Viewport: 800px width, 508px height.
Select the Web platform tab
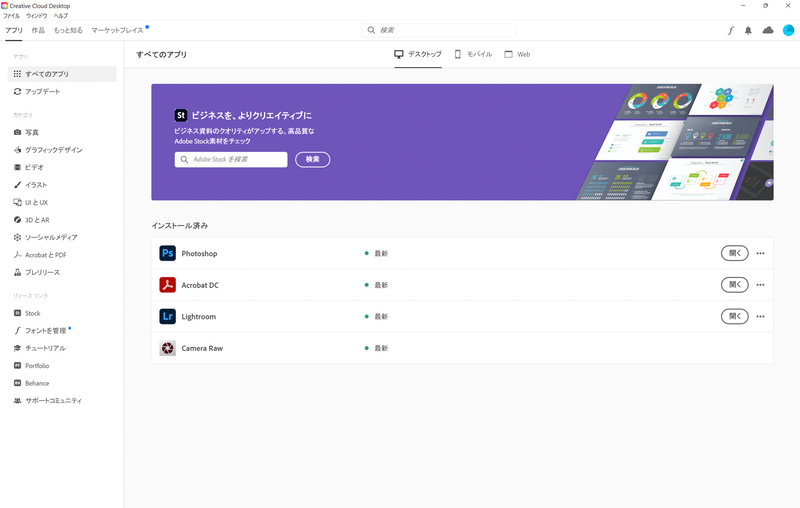(517, 54)
